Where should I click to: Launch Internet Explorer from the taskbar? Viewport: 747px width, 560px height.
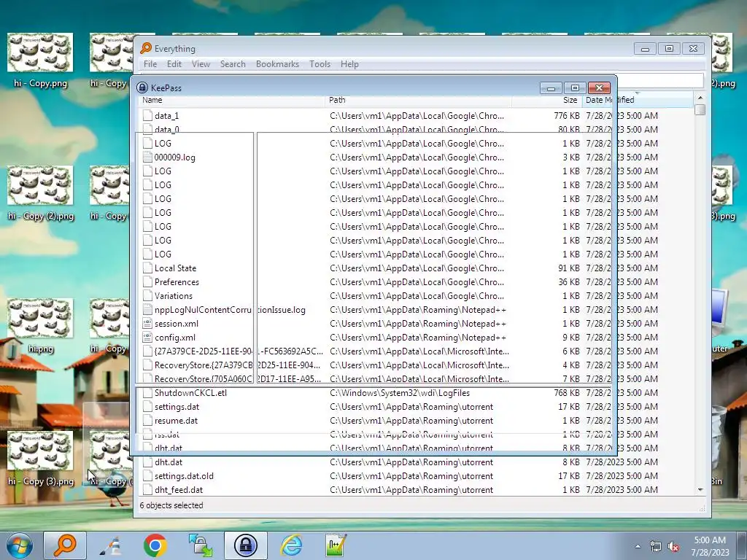291,545
